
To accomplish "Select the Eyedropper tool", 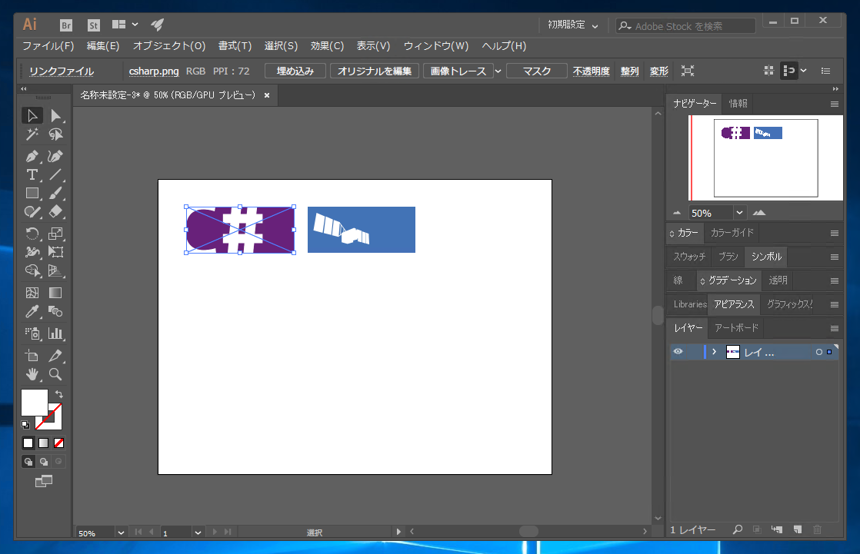I will pos(32,312).
